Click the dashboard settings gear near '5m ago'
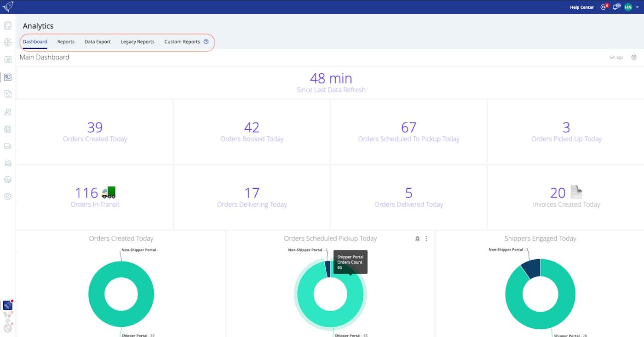Image resolution: width=644 pixels, height=337 pixels. click(x=634, y=58)
